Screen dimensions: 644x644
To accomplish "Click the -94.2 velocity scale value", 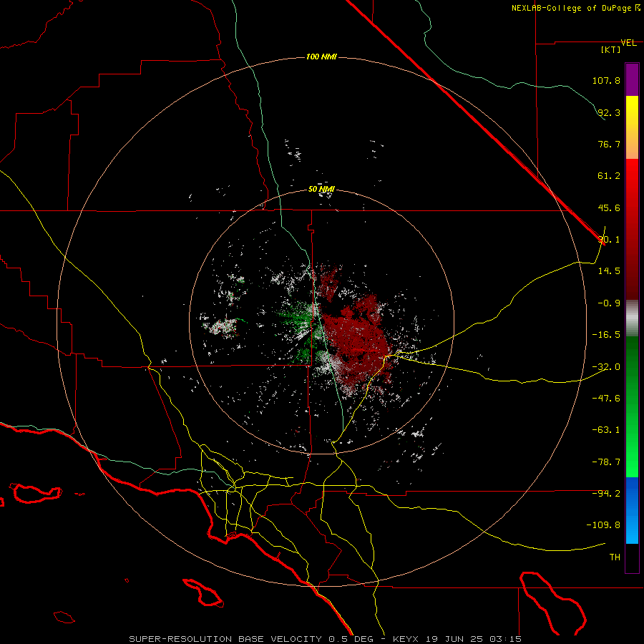I will (x=606, y=493).
